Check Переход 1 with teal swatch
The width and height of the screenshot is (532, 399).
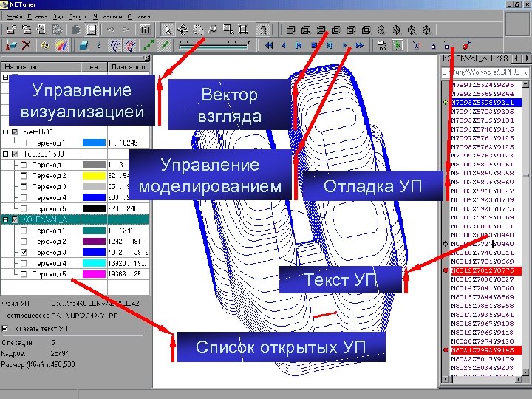[24, 231]
